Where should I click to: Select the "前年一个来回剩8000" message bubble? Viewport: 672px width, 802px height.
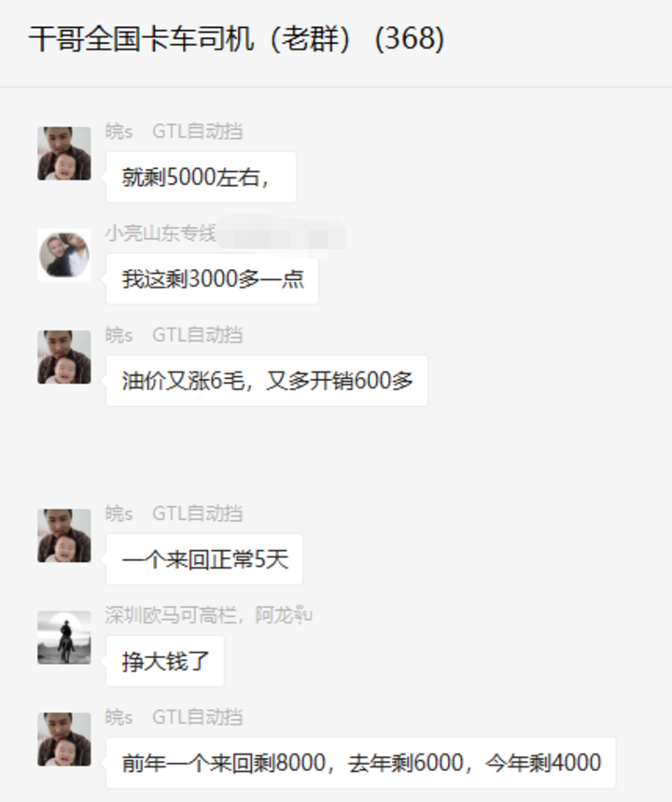361,763
